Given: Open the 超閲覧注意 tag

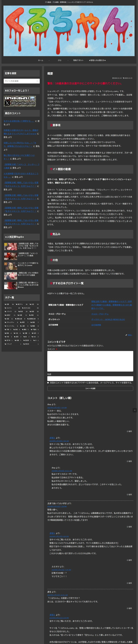Looking at the screenshot, I should (33, 319).
